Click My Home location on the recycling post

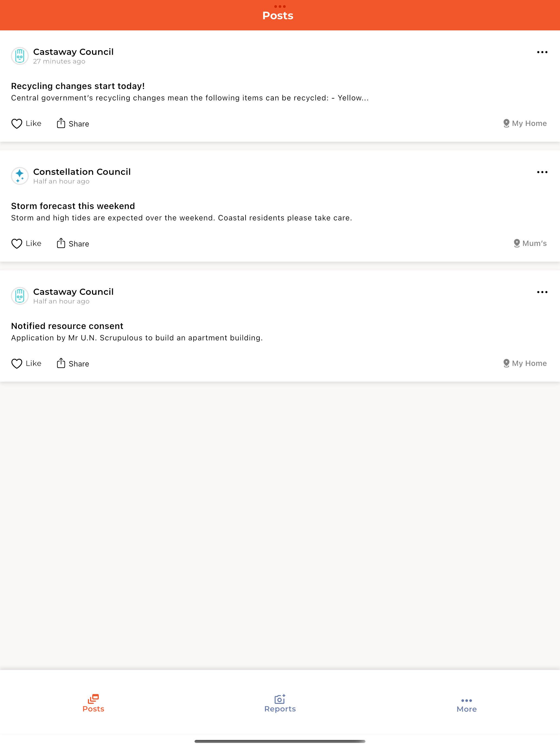524,123
